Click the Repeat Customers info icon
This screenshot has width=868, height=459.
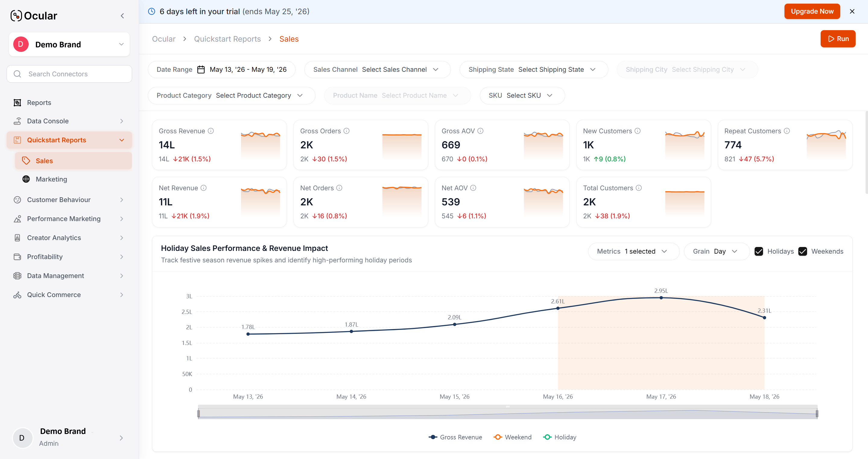pos(787,131)
